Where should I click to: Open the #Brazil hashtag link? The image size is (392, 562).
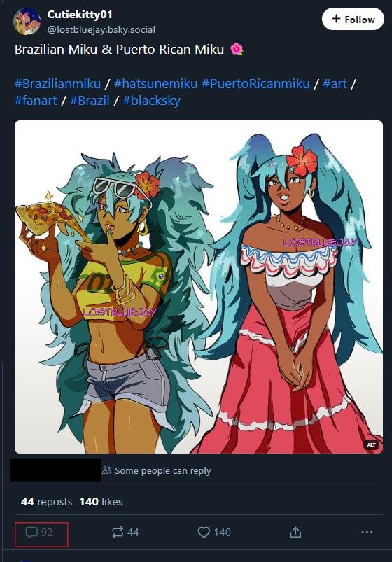pos(90,100)
